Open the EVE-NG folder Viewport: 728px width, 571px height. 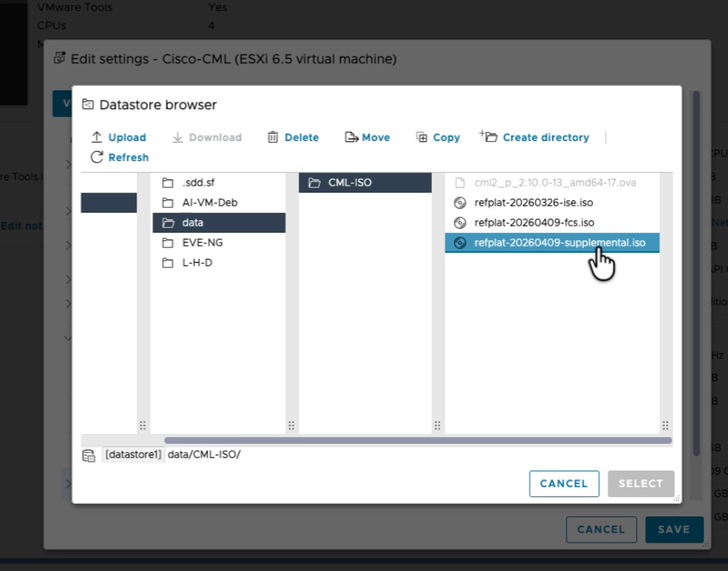pos(219,243)
